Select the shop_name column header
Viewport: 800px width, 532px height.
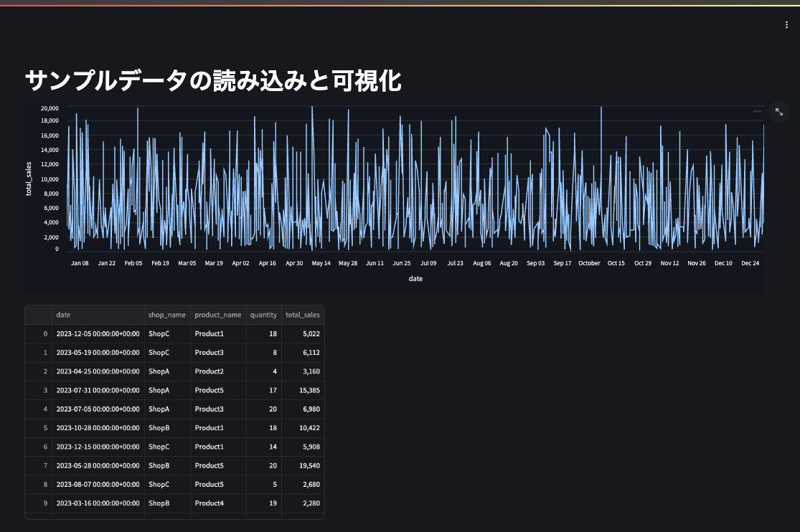[166, 315]
